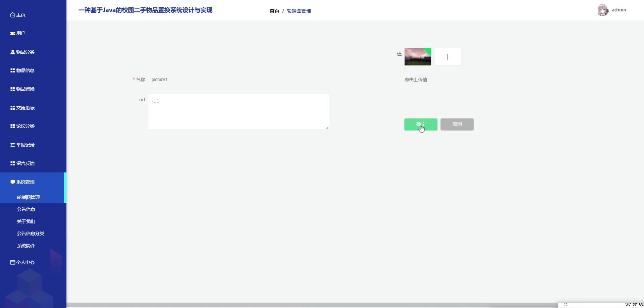This screenshot has height=308, width=644.
Task: Click the list icon beside 举报记录
Action: (x=12, y=145)
